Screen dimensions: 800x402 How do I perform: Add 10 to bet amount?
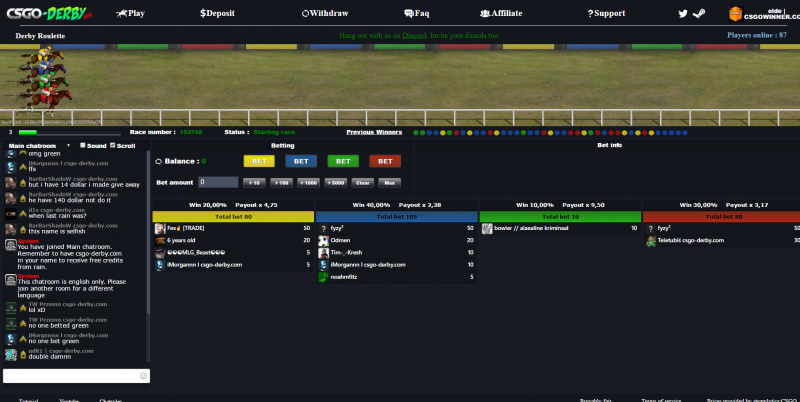(254, 183)
